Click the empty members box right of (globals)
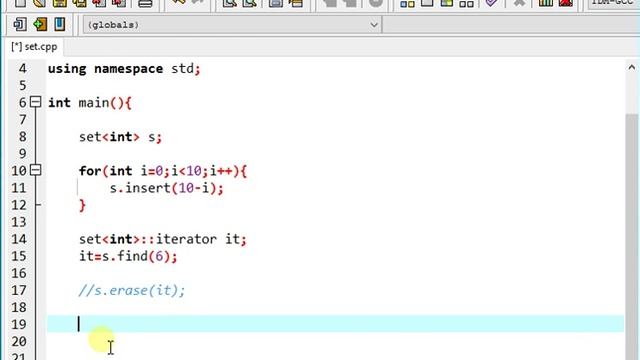The image size is (640, 360). (511, 25)
